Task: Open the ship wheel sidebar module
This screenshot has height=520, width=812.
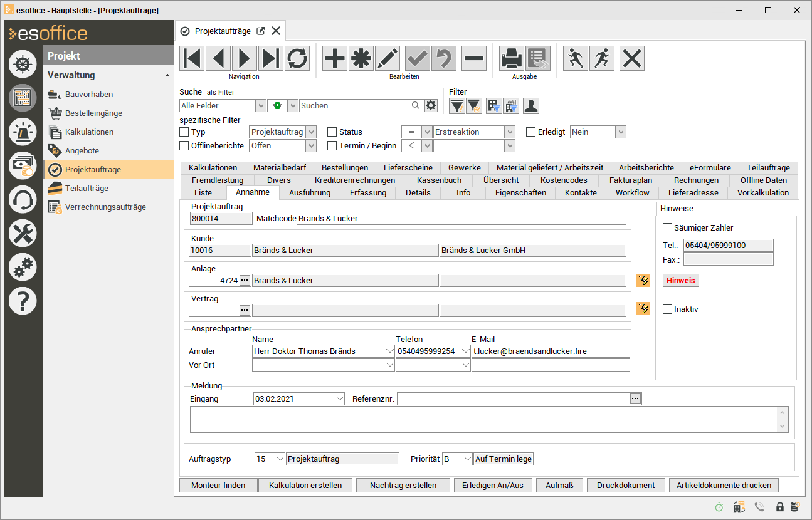Action: coord(23,65)
